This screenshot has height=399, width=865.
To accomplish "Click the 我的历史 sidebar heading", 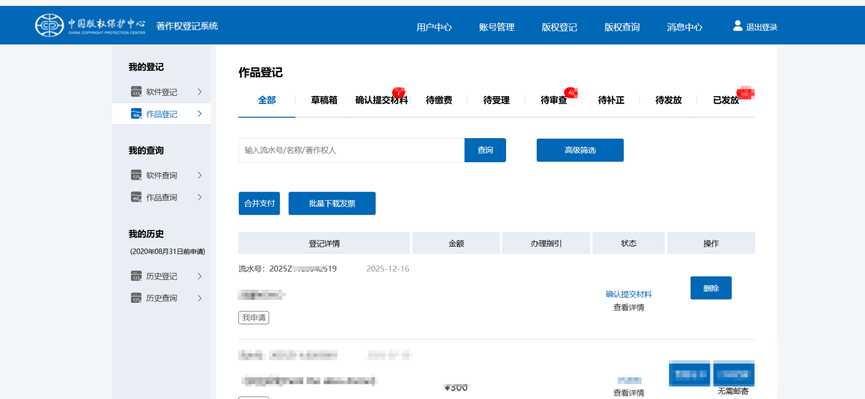I will click(x=146, y=234).
